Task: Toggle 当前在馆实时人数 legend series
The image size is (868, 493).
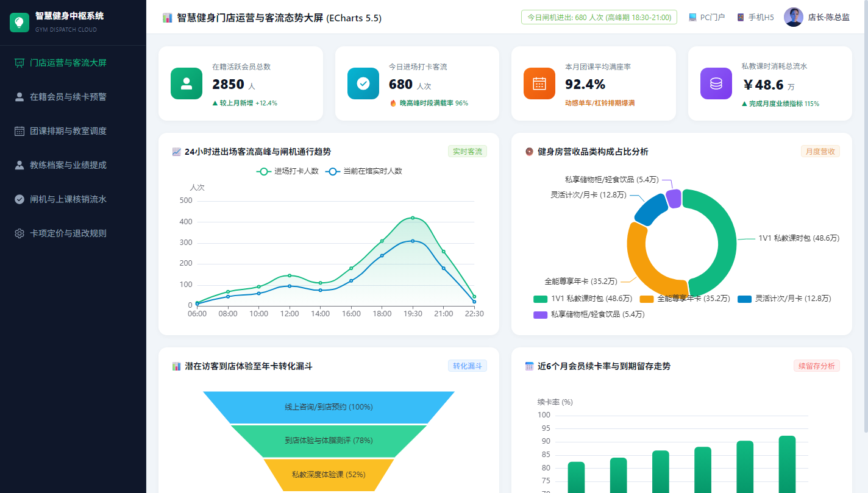Action: coord(364,172)
